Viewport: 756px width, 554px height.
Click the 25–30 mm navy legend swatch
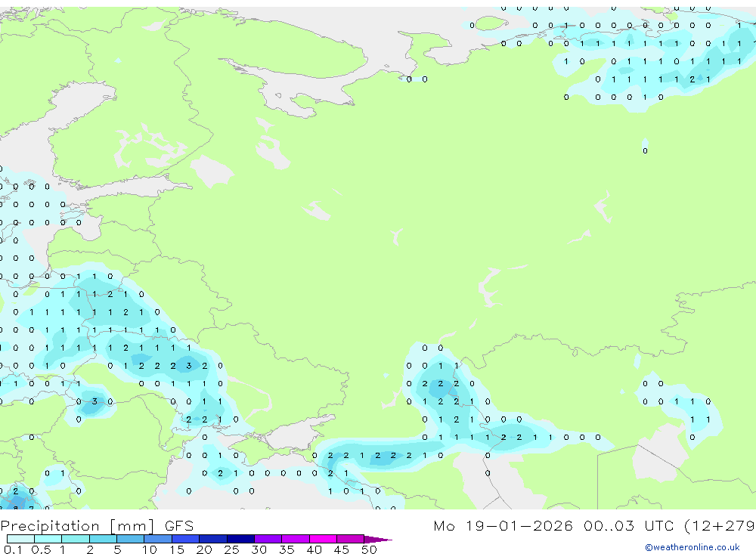(240, 539)
